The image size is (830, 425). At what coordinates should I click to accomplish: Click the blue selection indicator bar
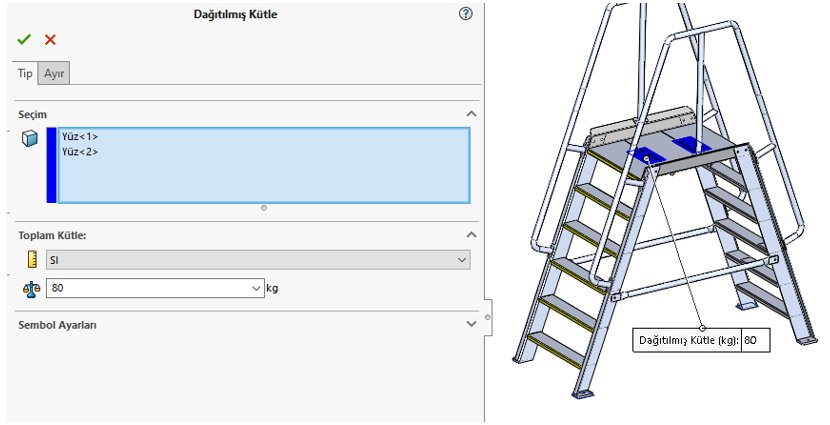tap(51, 165)
